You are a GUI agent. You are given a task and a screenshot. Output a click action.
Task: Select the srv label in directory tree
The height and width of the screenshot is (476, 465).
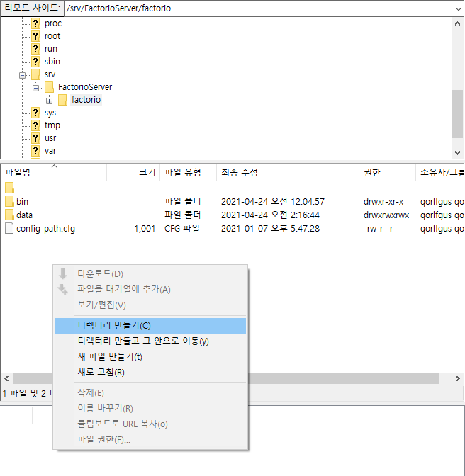coord(50,74)
